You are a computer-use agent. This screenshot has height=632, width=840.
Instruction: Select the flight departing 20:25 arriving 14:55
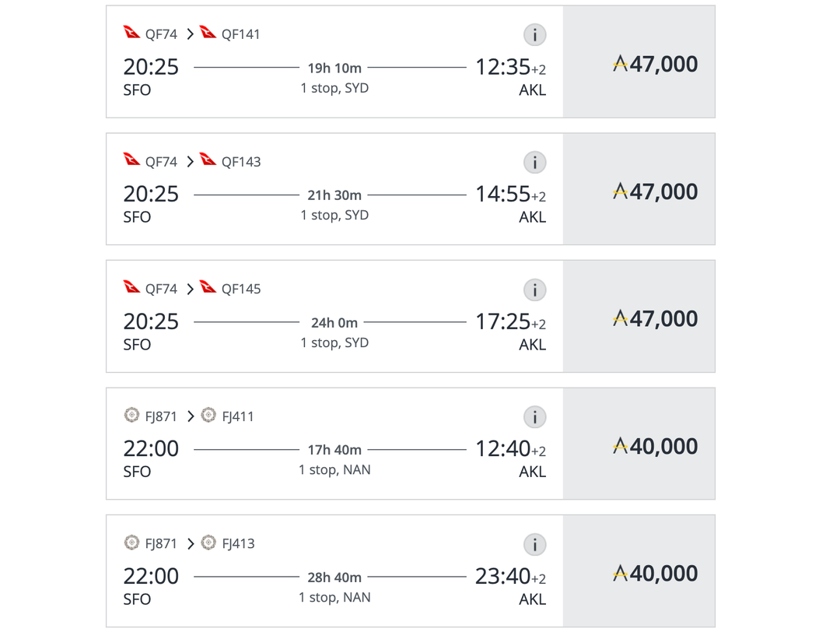click(x=334, y=189)
